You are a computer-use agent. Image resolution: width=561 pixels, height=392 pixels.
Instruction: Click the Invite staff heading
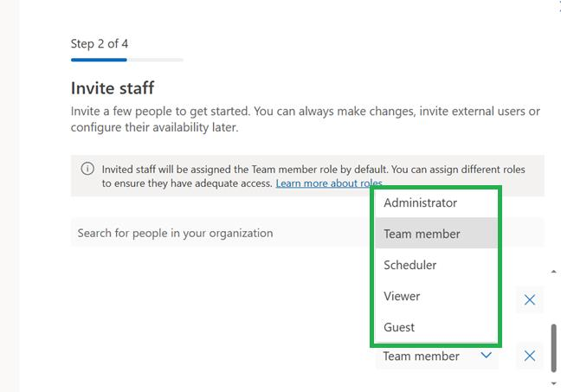113,88
